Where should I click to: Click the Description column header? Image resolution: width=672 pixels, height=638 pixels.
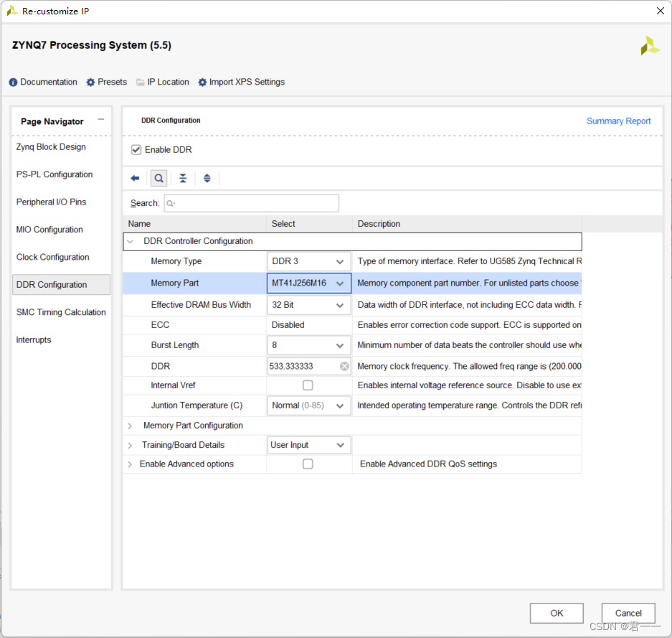[x=467, y=224]
